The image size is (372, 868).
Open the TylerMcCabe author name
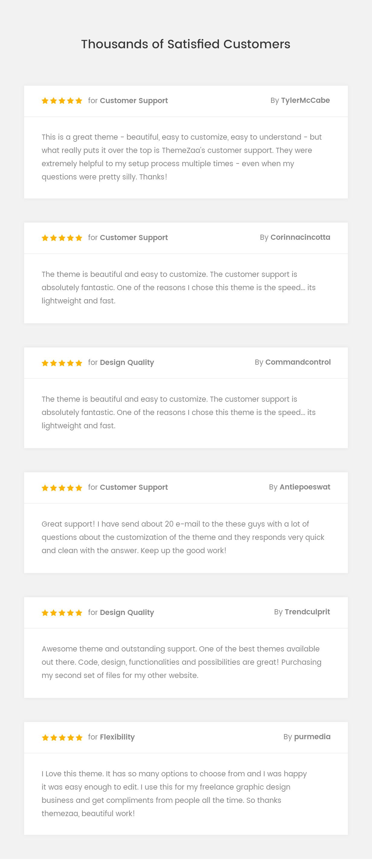(305, 100)
